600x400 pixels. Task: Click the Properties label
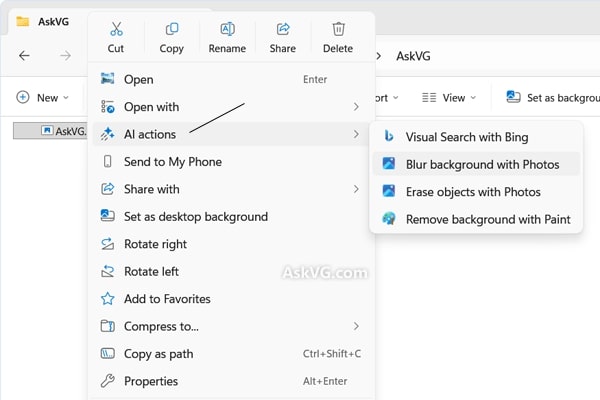[x=151, y=381]
